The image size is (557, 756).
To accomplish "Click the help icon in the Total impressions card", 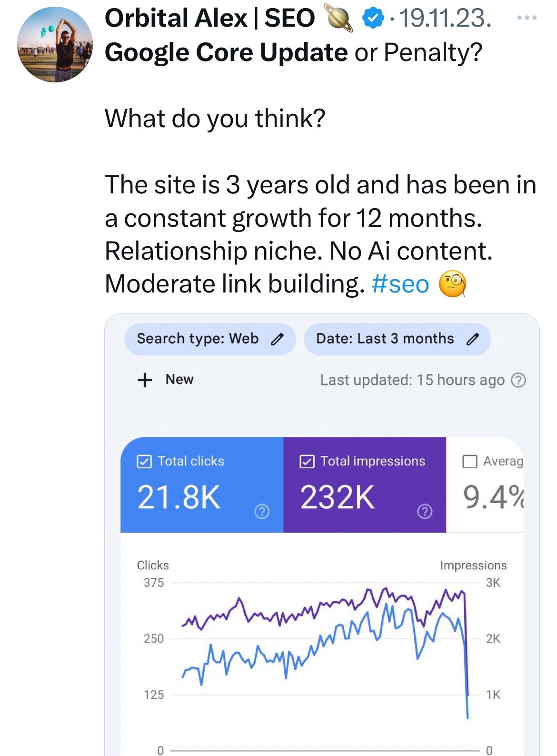I will 425,511.
